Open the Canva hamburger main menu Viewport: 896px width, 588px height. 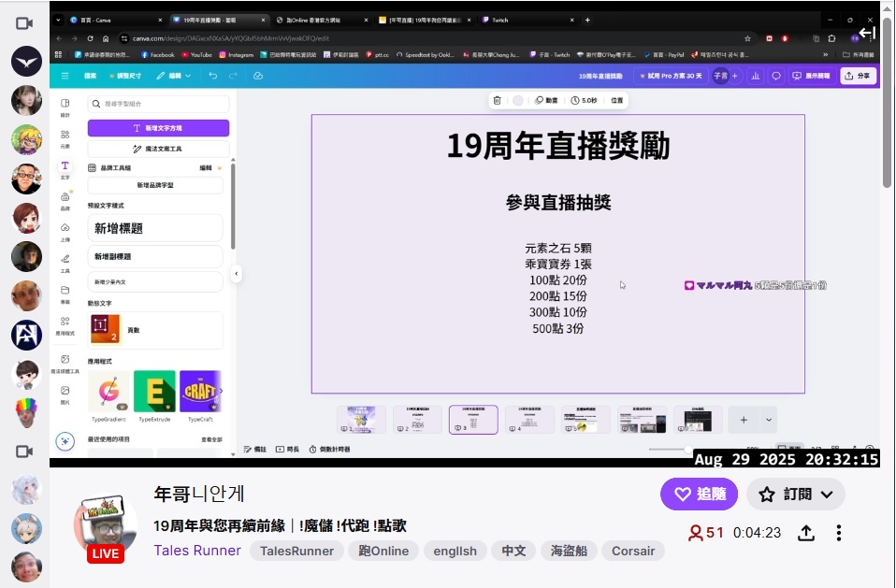point(65,76)
